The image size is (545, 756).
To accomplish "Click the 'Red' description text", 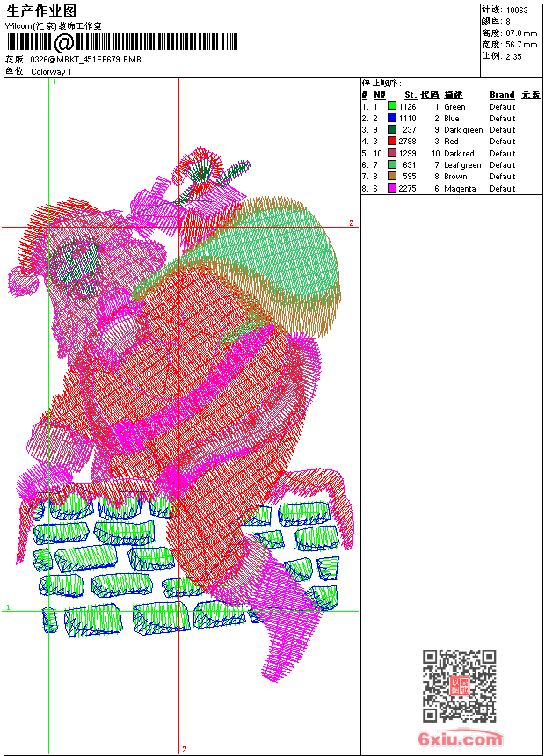I will [451, 142].
